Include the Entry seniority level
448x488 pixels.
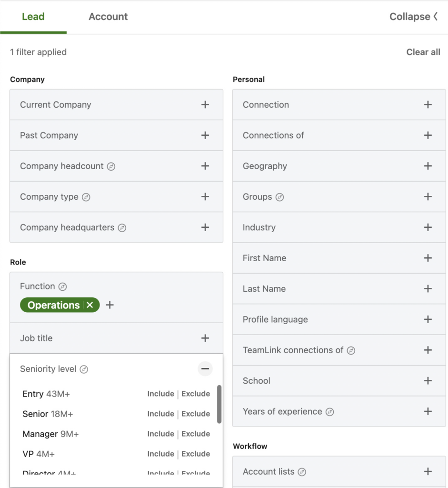[160, 394]
